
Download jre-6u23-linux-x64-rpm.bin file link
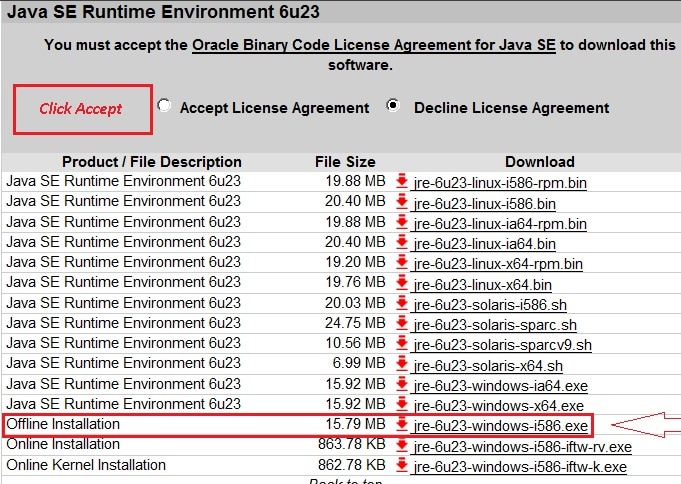point(497,264)
